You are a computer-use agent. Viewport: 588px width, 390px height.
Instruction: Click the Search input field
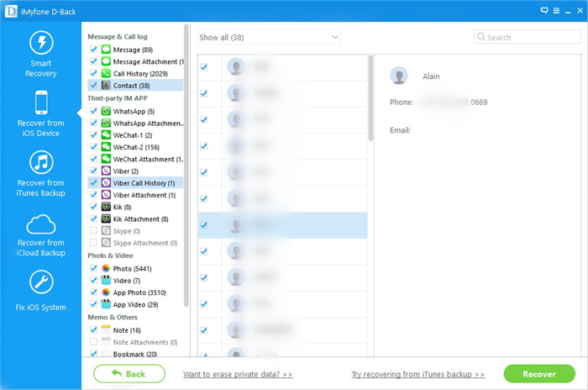pos(528,37)
